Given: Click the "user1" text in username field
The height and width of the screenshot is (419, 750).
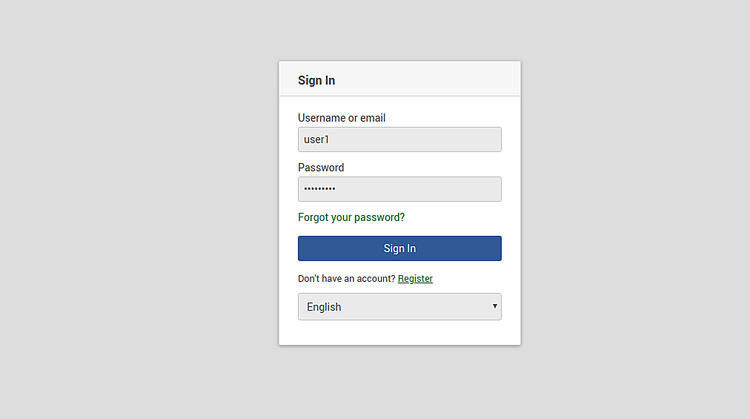Looking at the screenshot, I should click(x=316, y=139).
